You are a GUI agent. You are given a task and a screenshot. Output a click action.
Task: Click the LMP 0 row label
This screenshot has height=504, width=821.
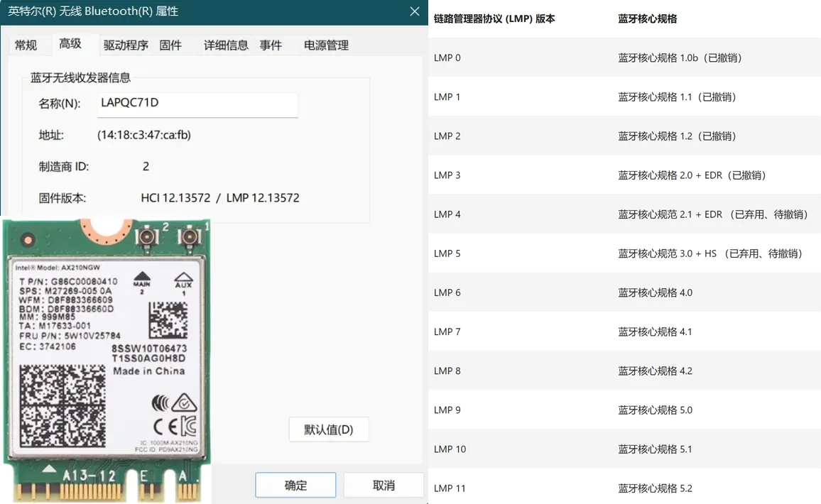point(447,57)
